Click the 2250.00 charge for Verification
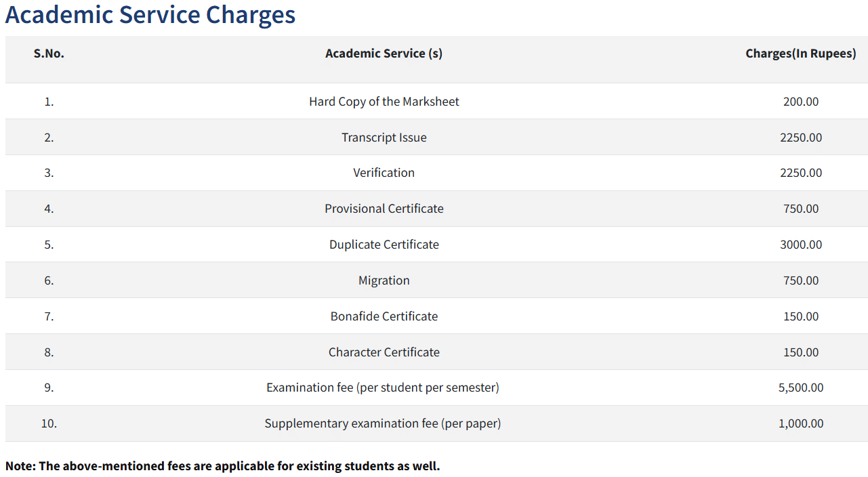The image size is (868, 477). point(801,173)
